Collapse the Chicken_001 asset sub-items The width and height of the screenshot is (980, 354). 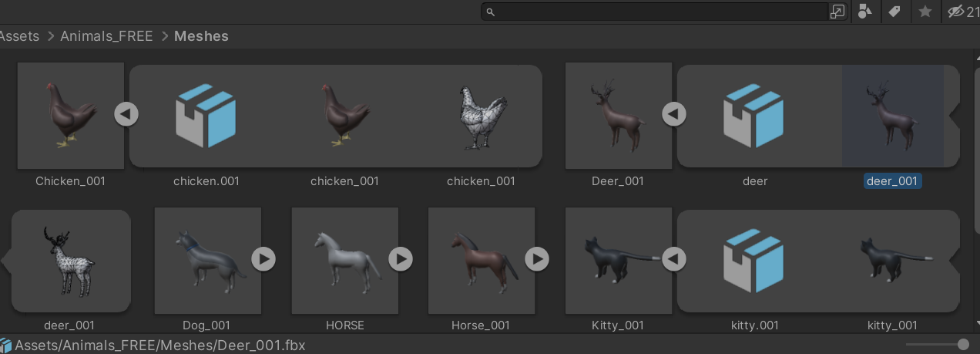tap(126, 114)
